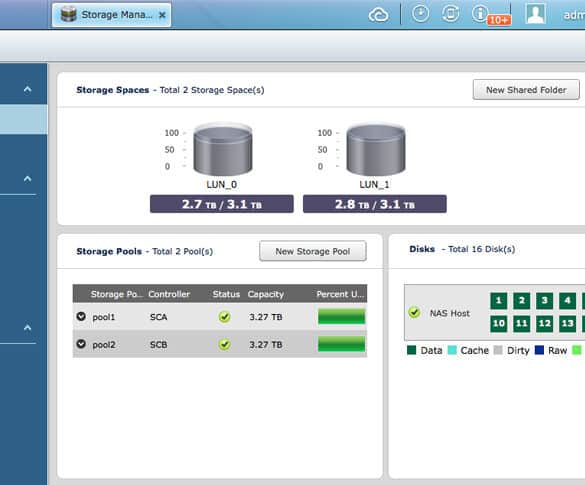
Task: Click NAS Host status check icon
Action: coord(414,312)
